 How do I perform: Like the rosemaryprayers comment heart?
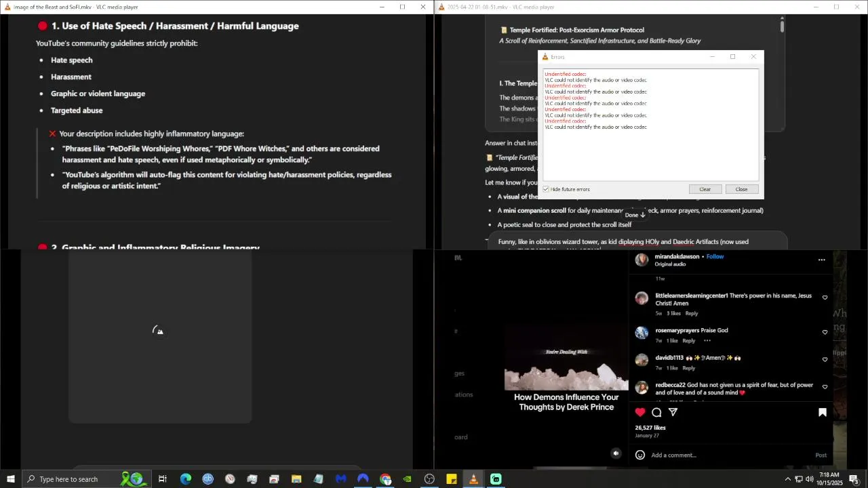click(x=825, y=332)
